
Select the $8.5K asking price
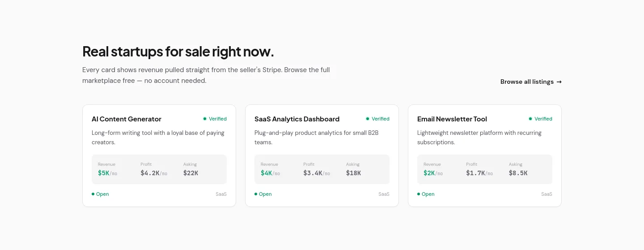[x=518, y=173]
